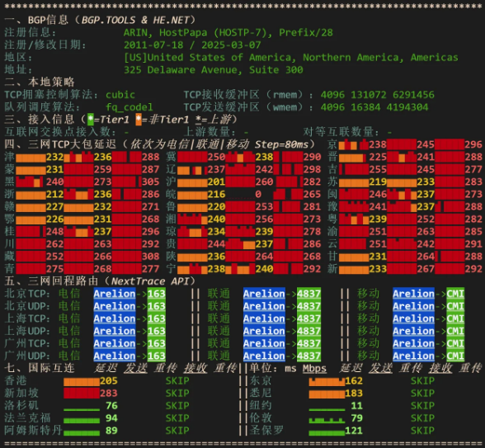The image size is (485, 448).
Task: Click the 洛杉矶 latency value 76
Action: 111,405
